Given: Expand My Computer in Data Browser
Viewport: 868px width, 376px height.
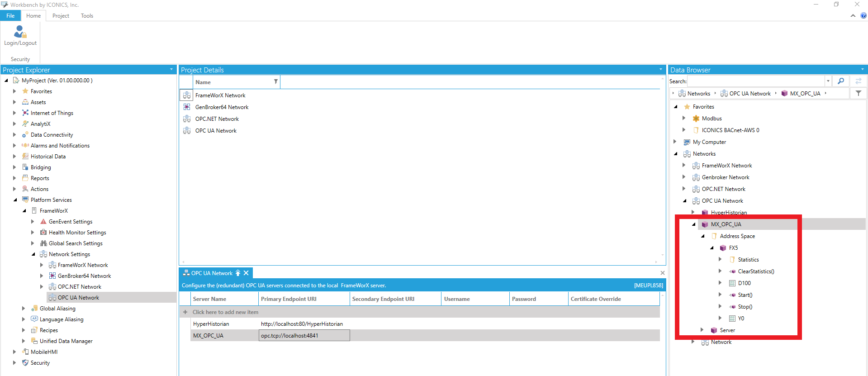Looking at the screenshot, I should [675, 142].
